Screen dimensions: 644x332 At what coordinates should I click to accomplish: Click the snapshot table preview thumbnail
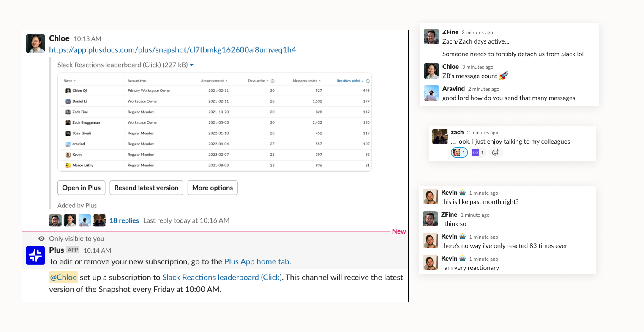tap(215, 122)
